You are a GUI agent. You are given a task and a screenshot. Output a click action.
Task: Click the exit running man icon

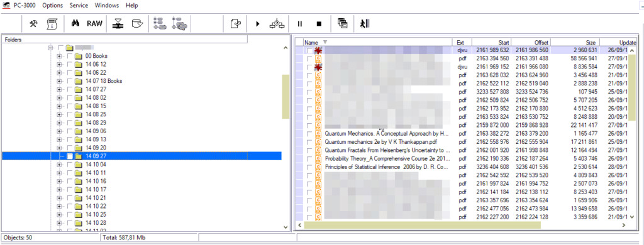(364, 24)
